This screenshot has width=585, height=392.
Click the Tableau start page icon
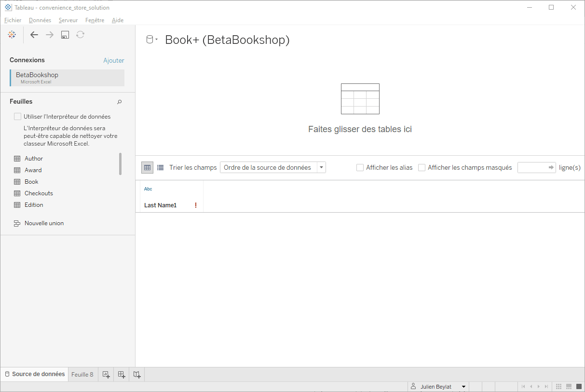12,35
